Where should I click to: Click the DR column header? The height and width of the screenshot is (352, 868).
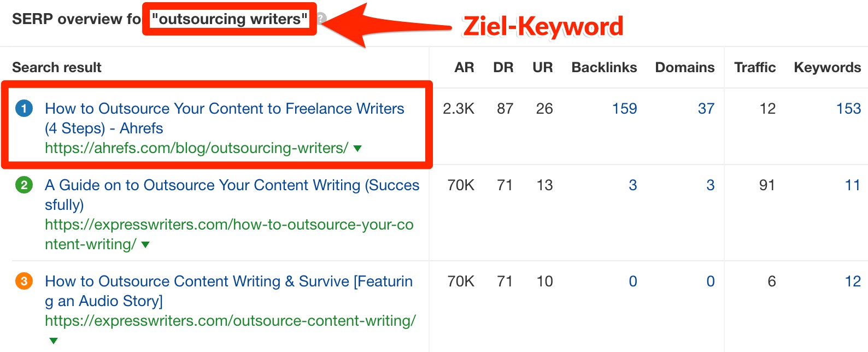(503, 67)
